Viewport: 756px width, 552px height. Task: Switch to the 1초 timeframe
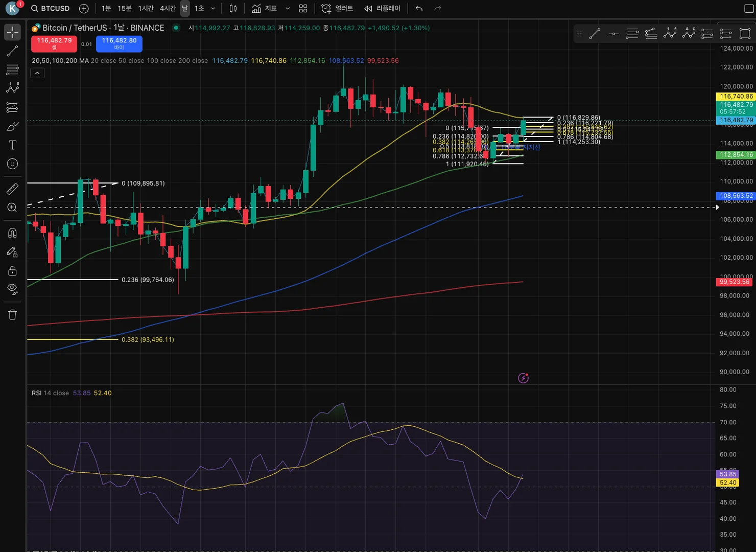click(199, 8)
